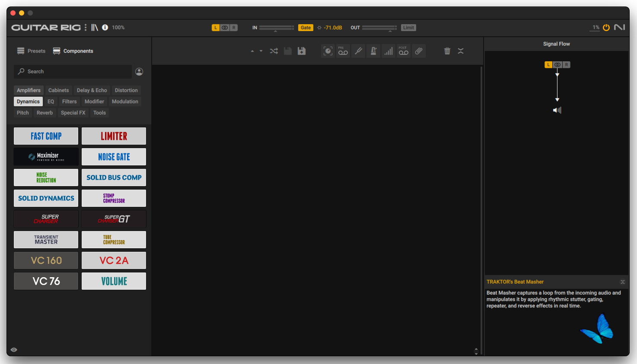Select the Modifier category tag
This screenshot has width=637, height=364.
coord(94,101)
